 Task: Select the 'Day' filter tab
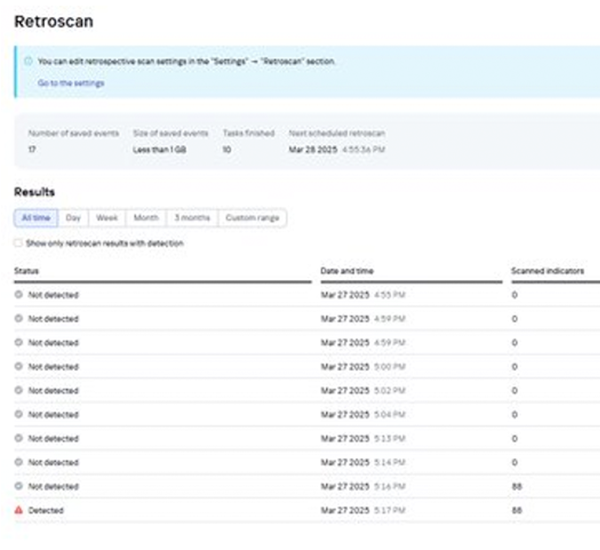73,218
